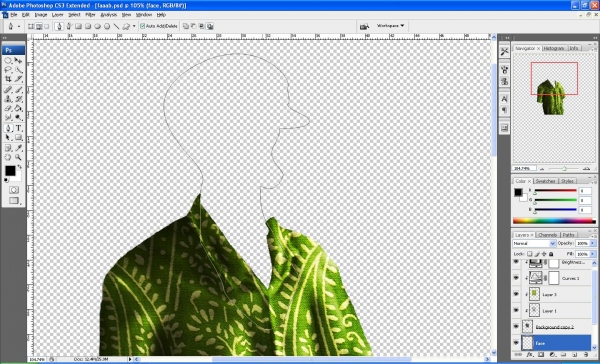This screenshot has height=364, width=600.
Task: Switch to the Channels tab
Action: 548,235
